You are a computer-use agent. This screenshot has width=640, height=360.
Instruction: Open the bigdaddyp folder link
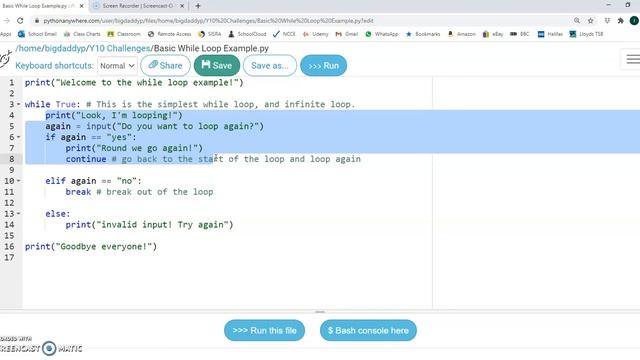64,48
